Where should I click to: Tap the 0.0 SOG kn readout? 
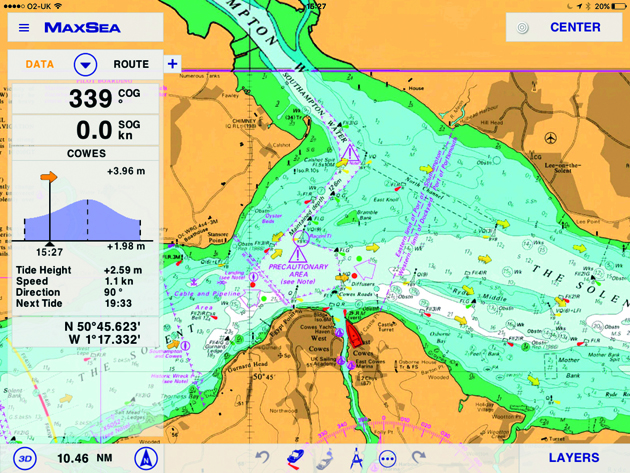point(86,130)
